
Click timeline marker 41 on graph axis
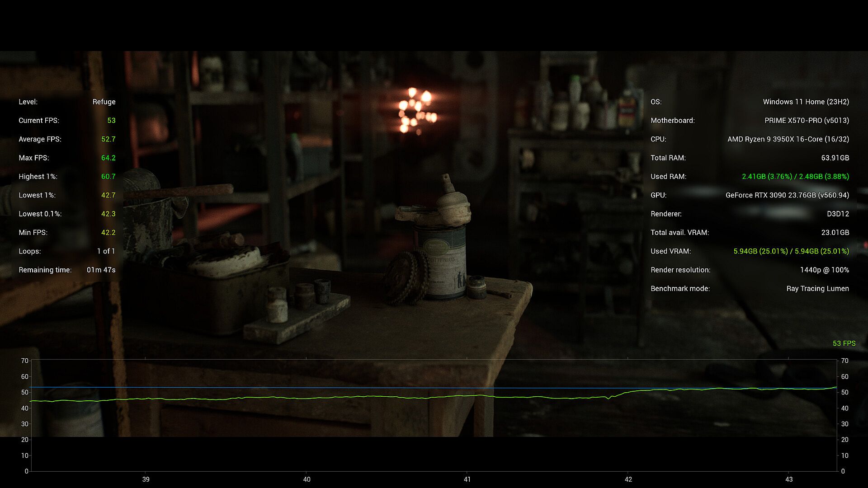[467, 479]
